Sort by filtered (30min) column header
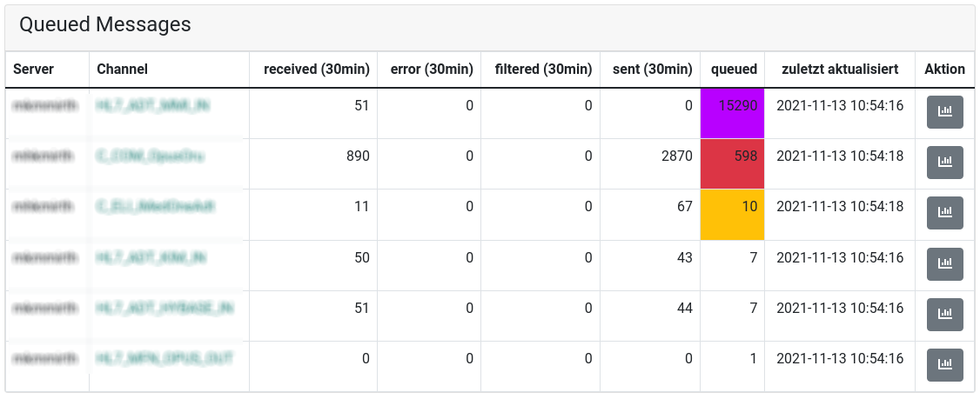The height and width of the screenshot is (399, 980). tap(543, 70)
